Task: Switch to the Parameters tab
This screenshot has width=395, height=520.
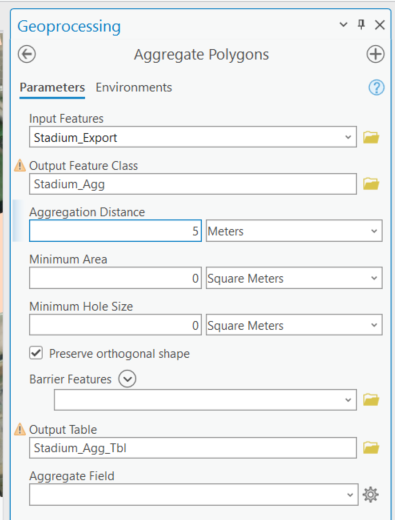Action: tap(52, 88)
